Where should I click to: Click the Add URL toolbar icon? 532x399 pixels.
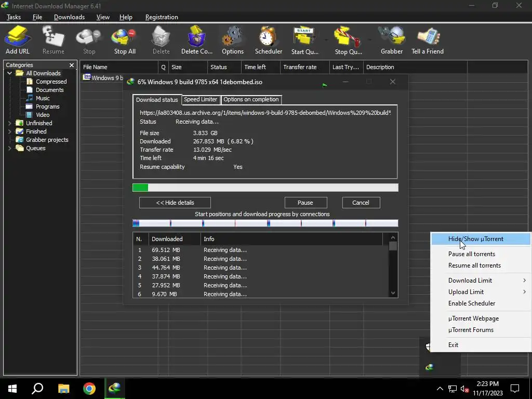click(17, 40)
